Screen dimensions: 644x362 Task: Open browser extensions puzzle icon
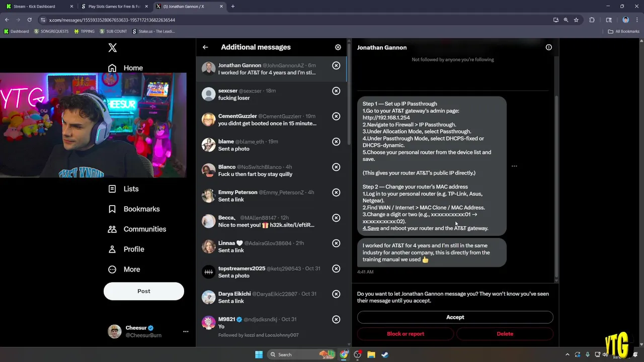[x=592, y=20]
